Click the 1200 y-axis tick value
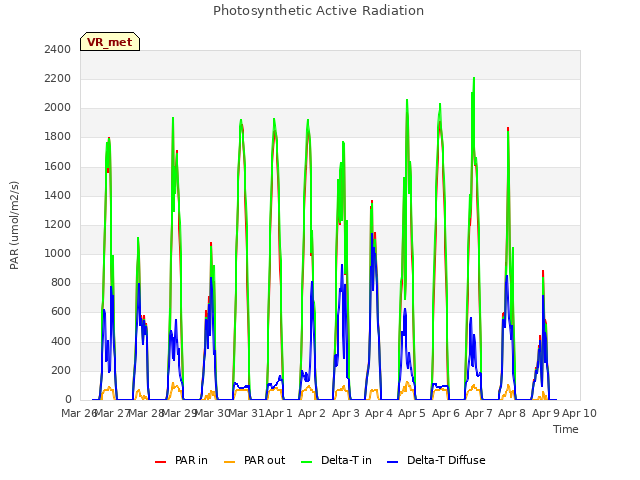The width and height of the screenshot is (640, 480). coord(58,224)
